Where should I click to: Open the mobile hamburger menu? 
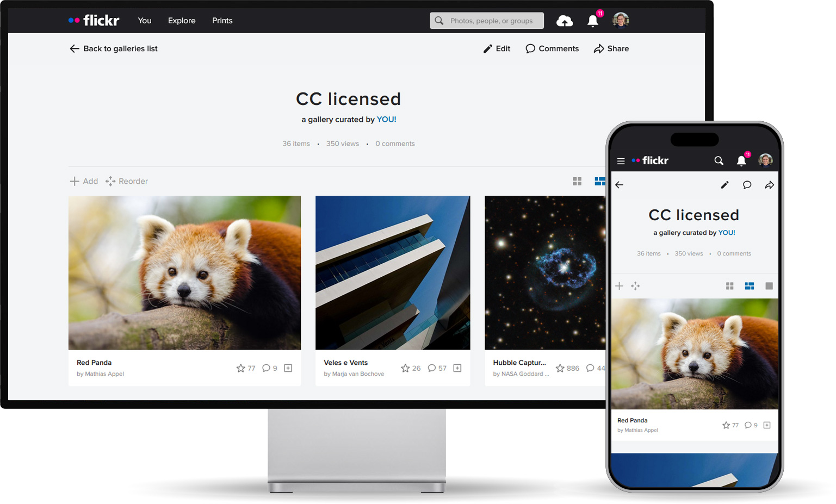[x=621, y=161]
